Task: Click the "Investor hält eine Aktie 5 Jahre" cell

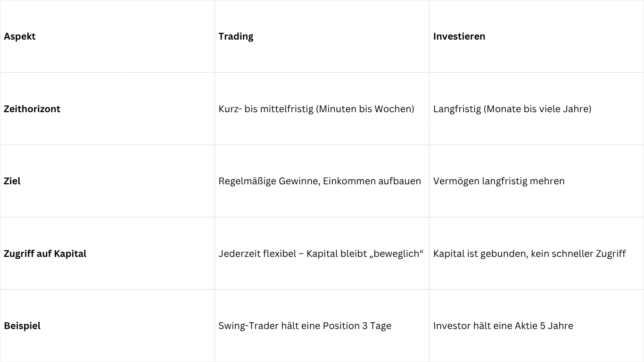Action: 503,326
